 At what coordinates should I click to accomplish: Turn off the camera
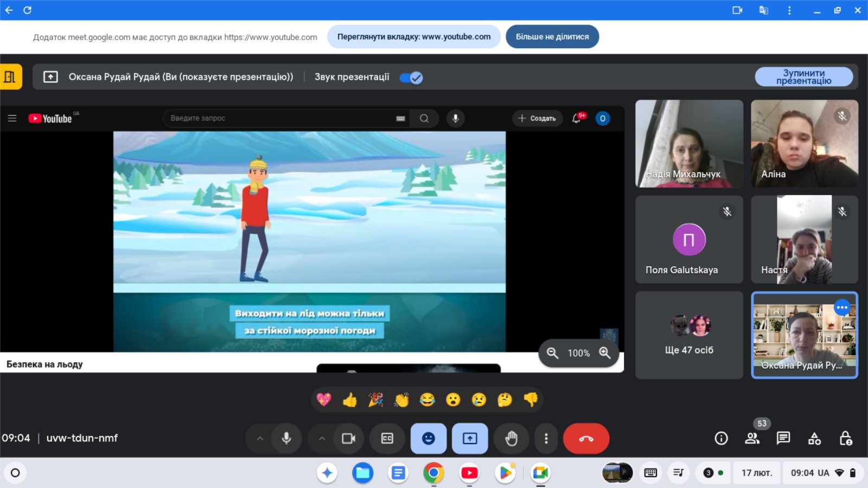click(x=348, y=439)
